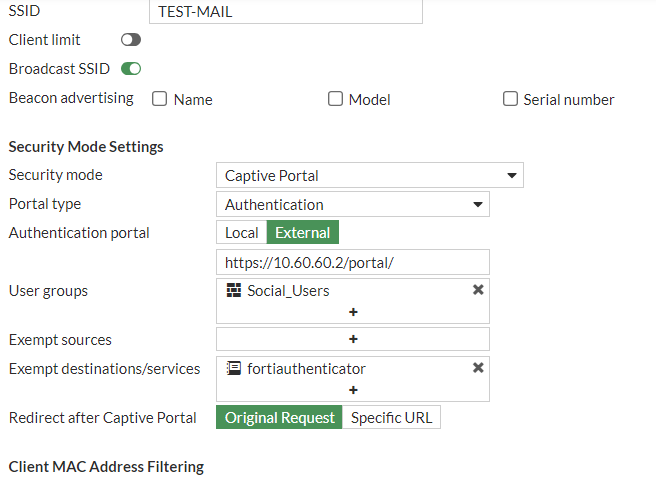Remove fortiauthenticator from exempt destinations
This screenshot has width=656, height=487.
tap(478, 368)
